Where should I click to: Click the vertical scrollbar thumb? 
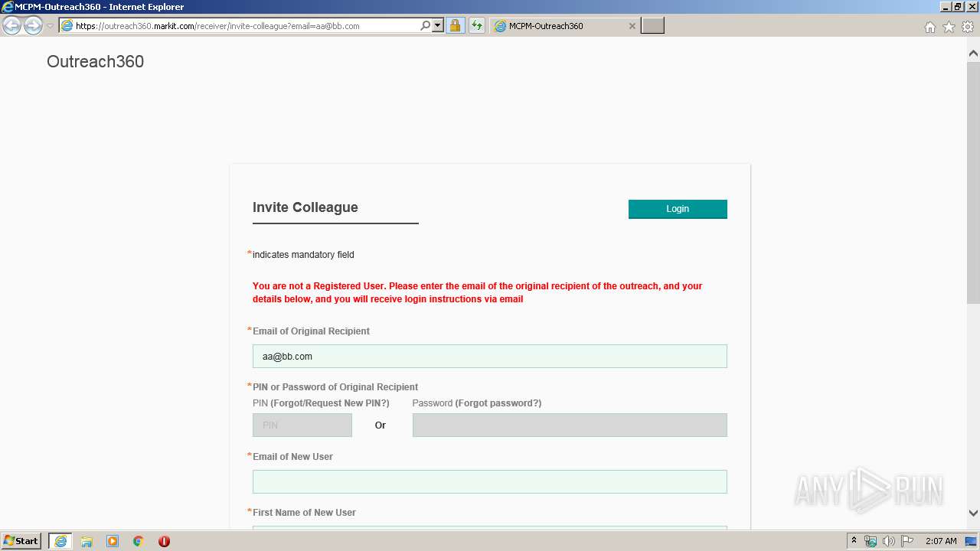click(x=973, y=182)
